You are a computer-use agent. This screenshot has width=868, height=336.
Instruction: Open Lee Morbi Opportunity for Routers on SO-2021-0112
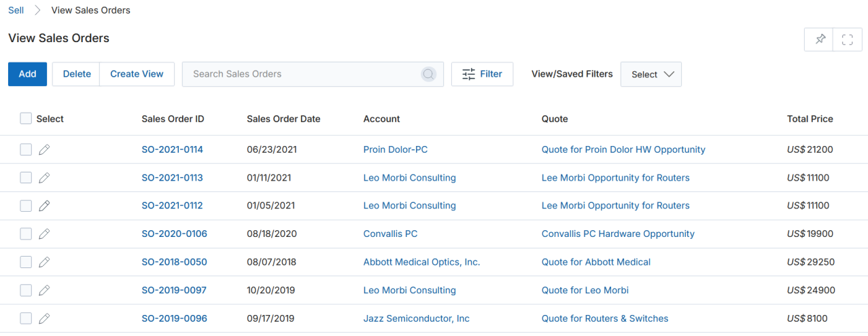pyautogui.click(x=616, y=206)
